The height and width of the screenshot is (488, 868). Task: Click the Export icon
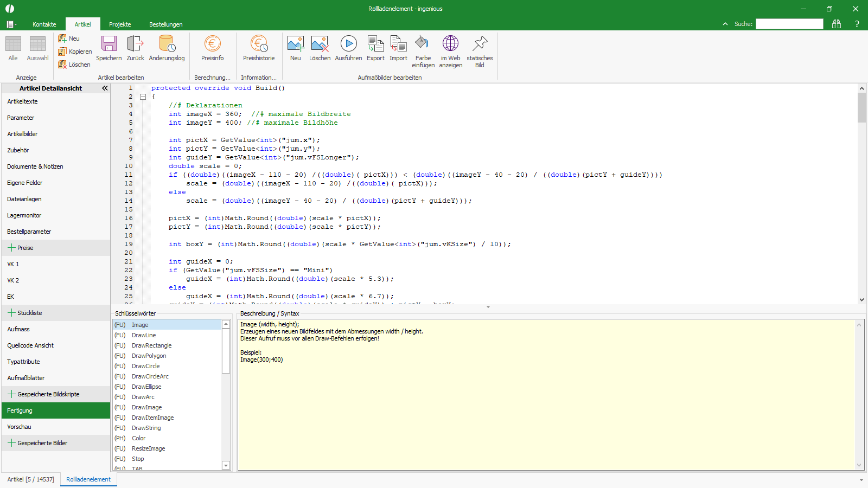(375, 48)
